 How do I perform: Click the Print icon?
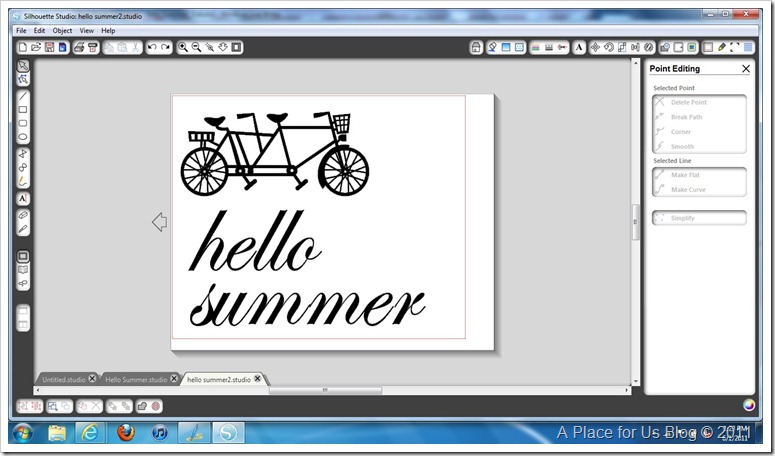tap(79, 47)
